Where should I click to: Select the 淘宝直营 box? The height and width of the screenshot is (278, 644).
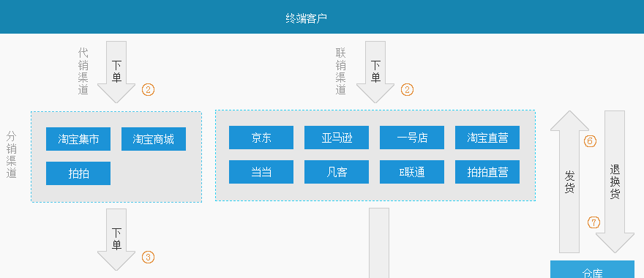[487, 138]
